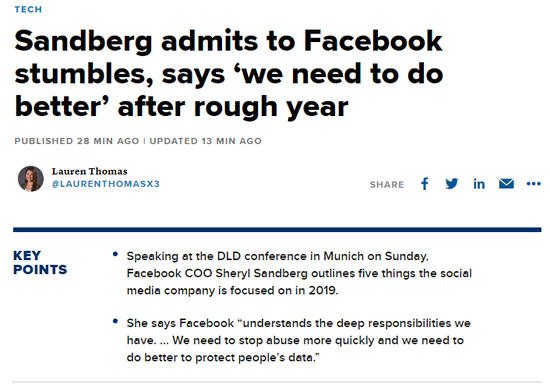Click the dark blue divider bar

[x=277, y=230]
